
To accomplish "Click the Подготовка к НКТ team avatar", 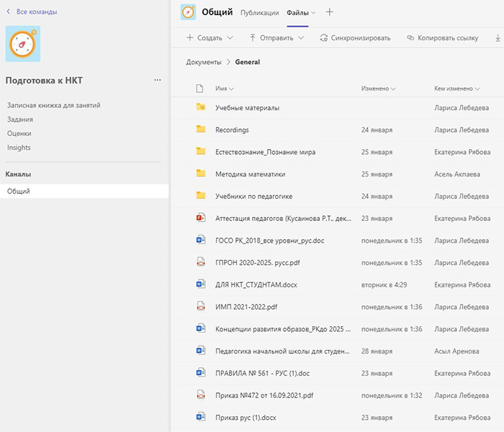I will [x=23, y=44].
